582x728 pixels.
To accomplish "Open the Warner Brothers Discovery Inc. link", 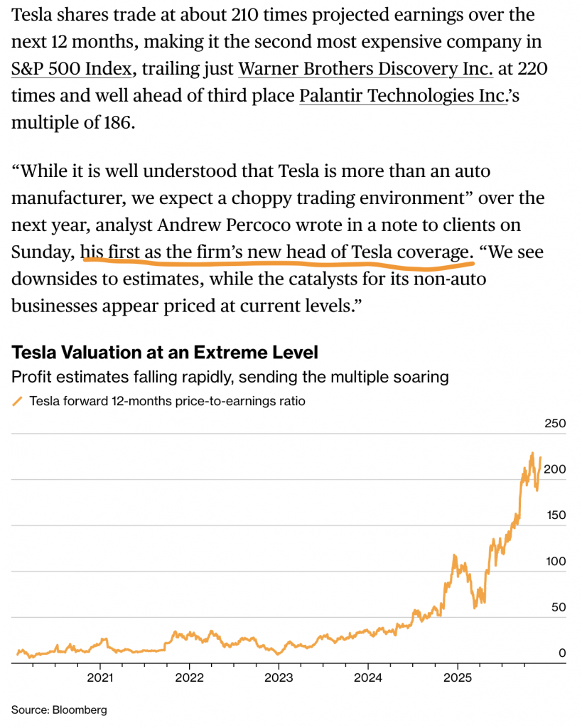I will pyautogui.click(x=365, y=69).
